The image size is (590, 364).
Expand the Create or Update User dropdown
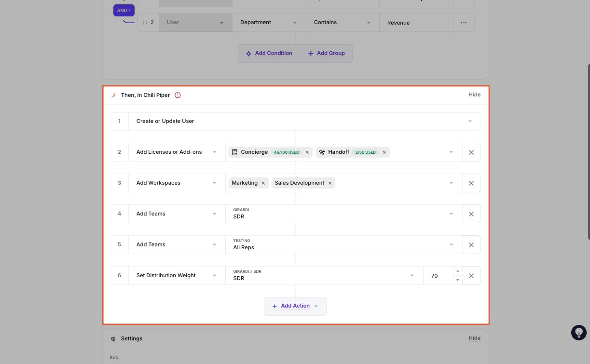470,121
